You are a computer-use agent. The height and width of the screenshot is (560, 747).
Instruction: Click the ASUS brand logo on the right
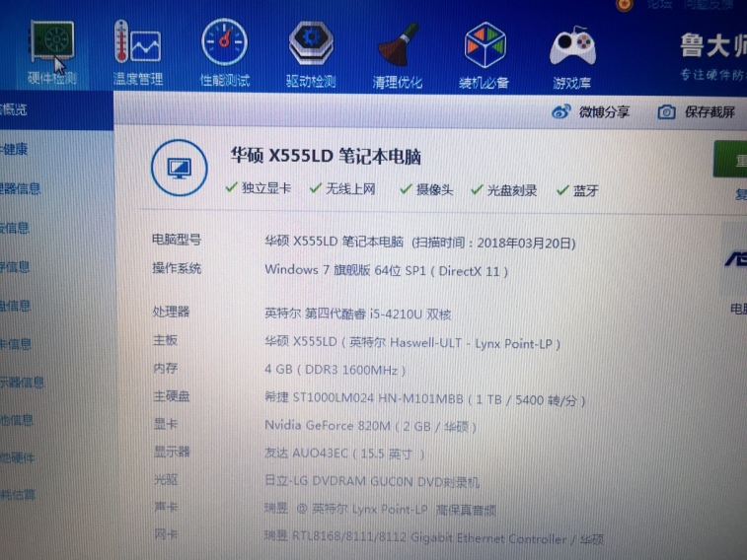735,259
